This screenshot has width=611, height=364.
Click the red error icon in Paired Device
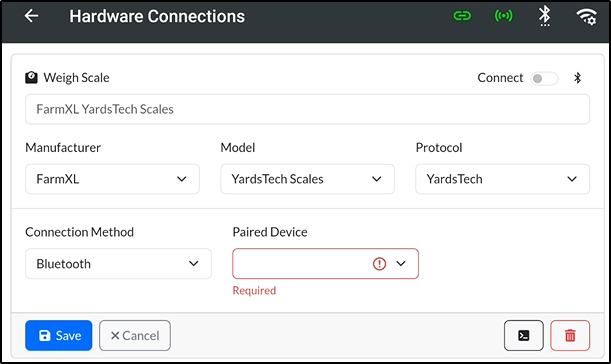[379, 264]
